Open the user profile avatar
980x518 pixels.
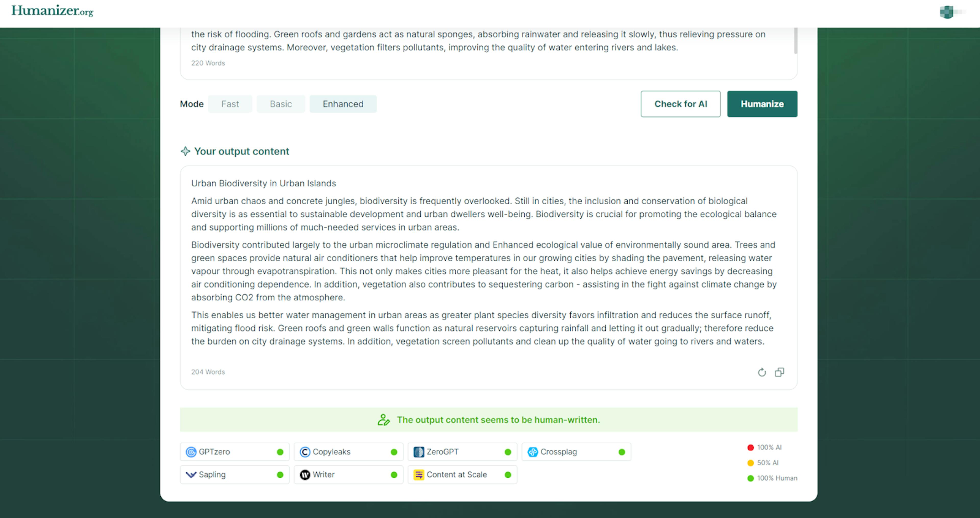[947, 12]
